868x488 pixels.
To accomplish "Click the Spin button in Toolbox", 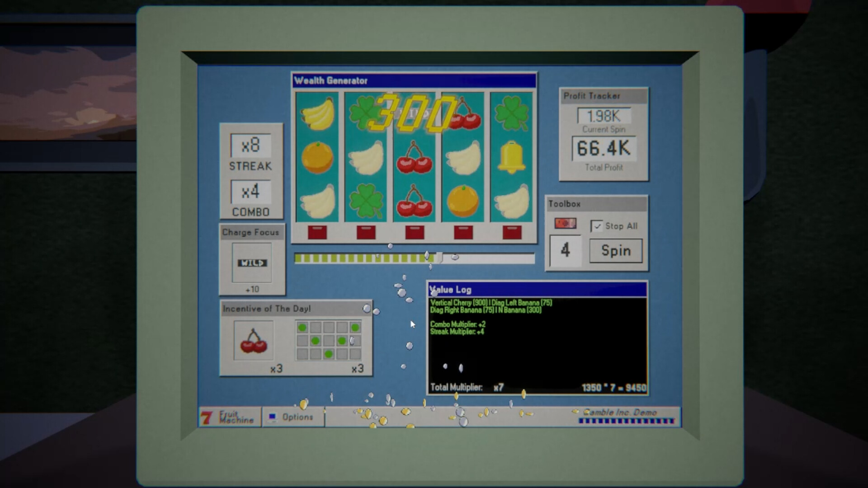I will (616, 251).
